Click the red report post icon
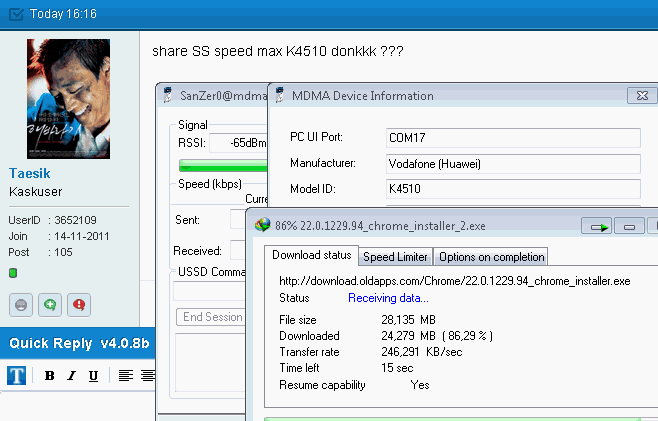 click(76, 305)
